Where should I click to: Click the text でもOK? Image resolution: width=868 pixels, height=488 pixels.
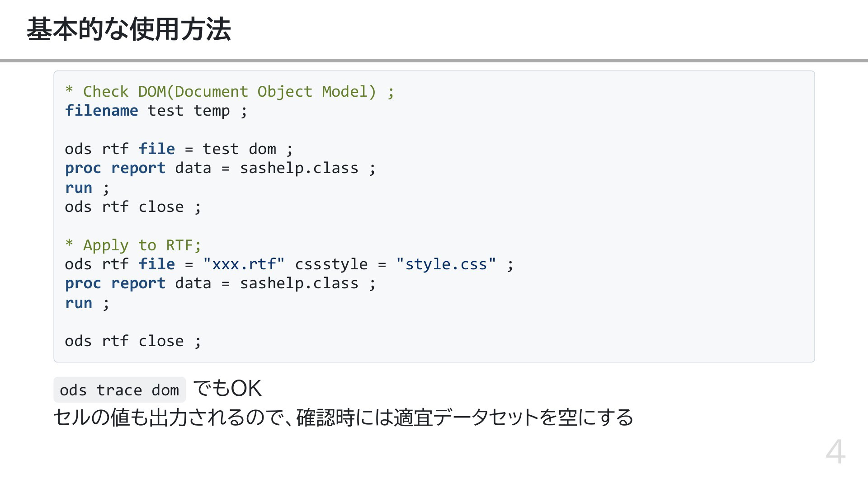click(x=227, y=389)
